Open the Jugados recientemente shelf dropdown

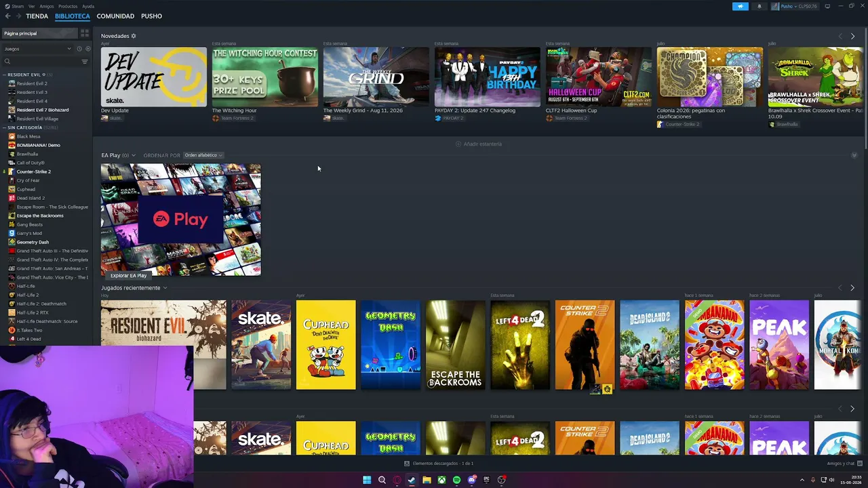[165, 288]
